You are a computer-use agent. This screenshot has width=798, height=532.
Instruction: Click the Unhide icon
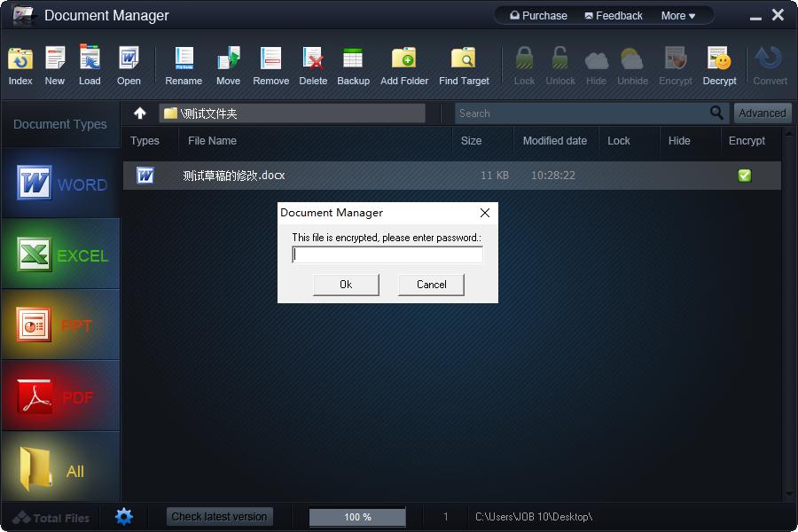tap(632, 59)
